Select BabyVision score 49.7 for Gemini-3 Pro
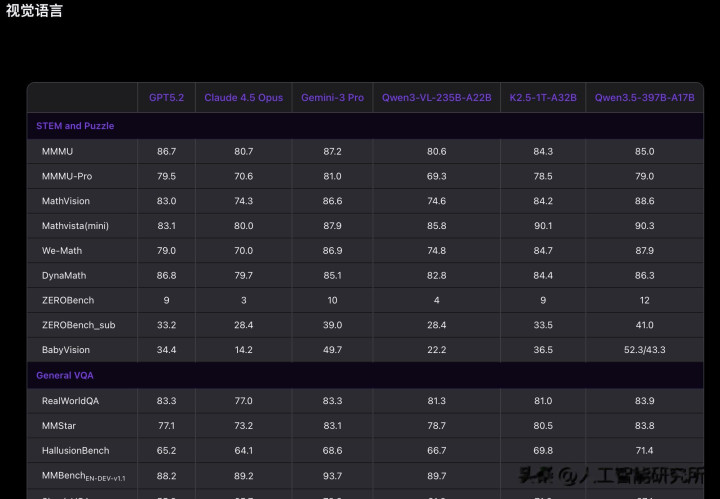 point(332,350)
